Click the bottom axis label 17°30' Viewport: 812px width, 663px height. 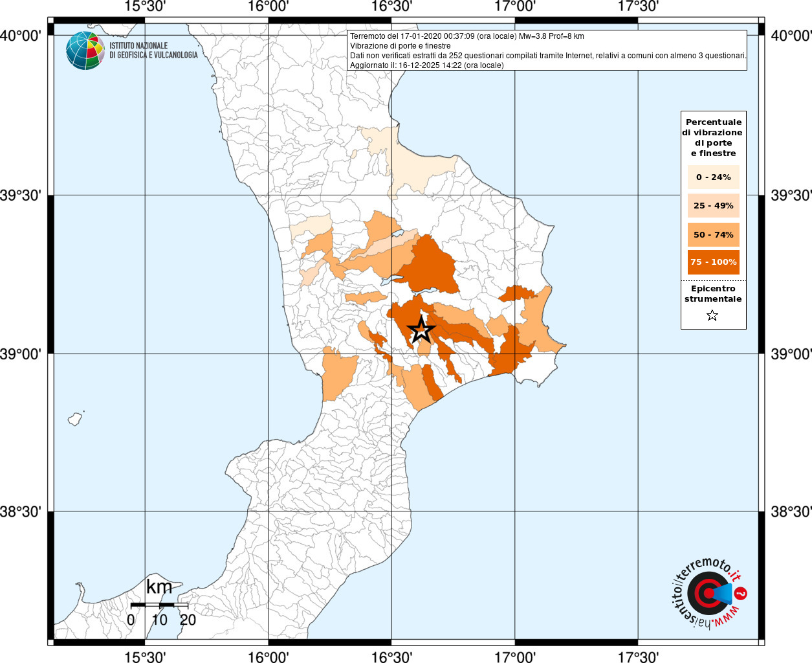tap(638, 657)
